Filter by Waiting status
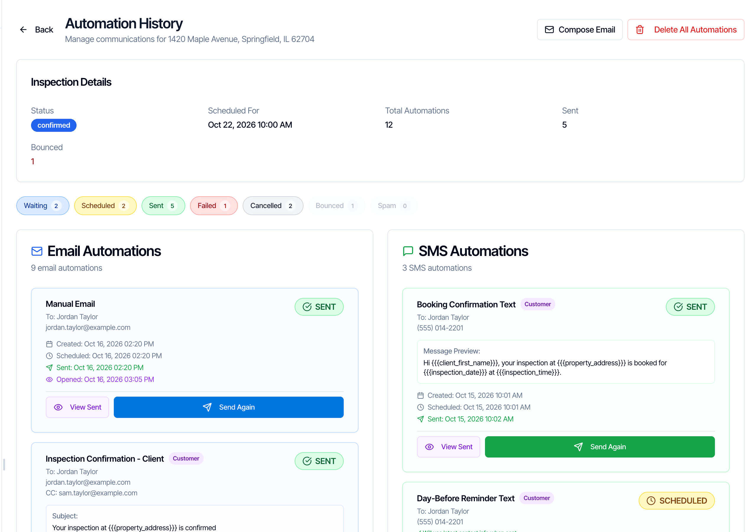This screenshot has height=532, width=756. [x=43, y=206]
